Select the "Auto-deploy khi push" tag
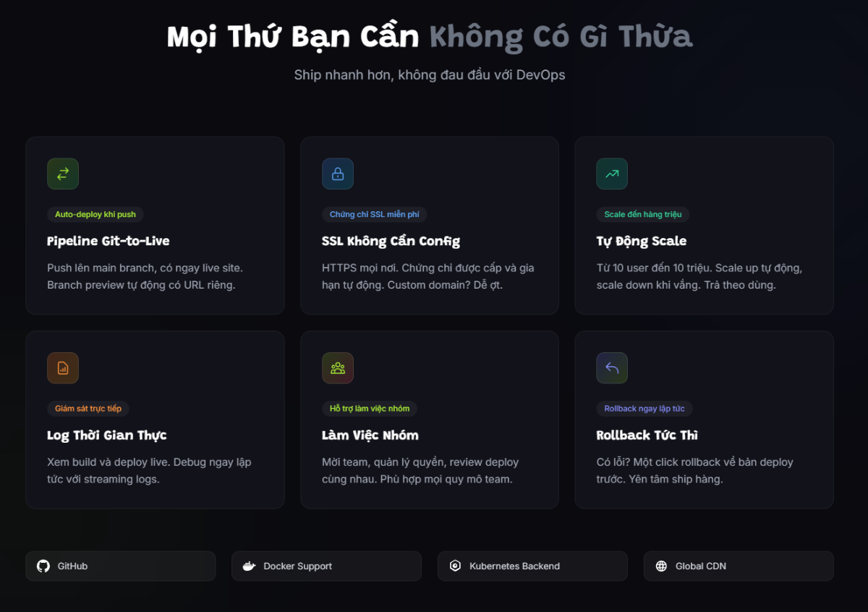This screenshot has height=612, width=868. pos(95,215)
